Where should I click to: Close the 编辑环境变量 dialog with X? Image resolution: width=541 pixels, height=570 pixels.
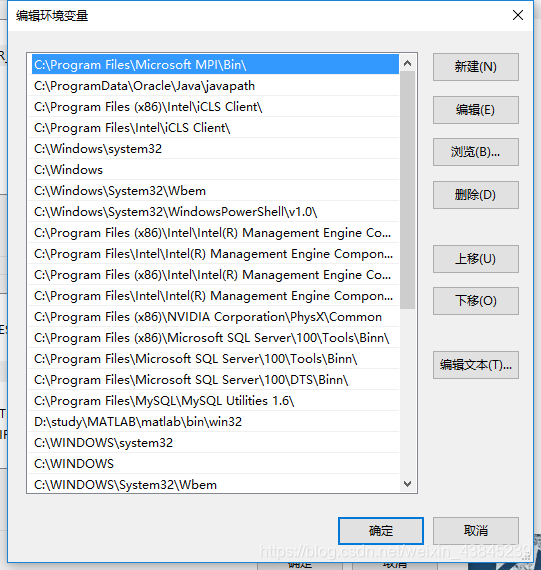tap(518, 15)
